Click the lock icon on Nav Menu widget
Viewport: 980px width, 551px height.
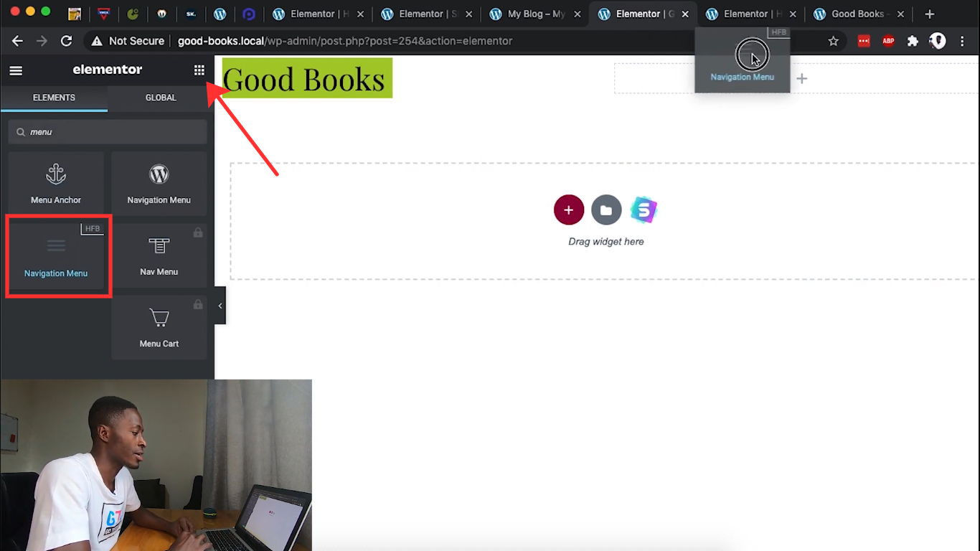(198, 232)
